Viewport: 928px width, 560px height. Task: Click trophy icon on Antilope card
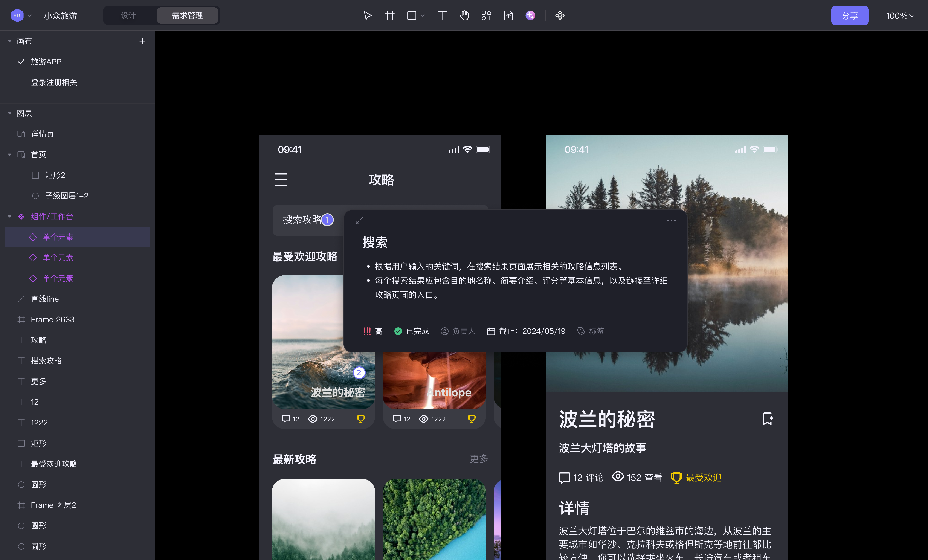pyautogui.click(x=472, y=419)
